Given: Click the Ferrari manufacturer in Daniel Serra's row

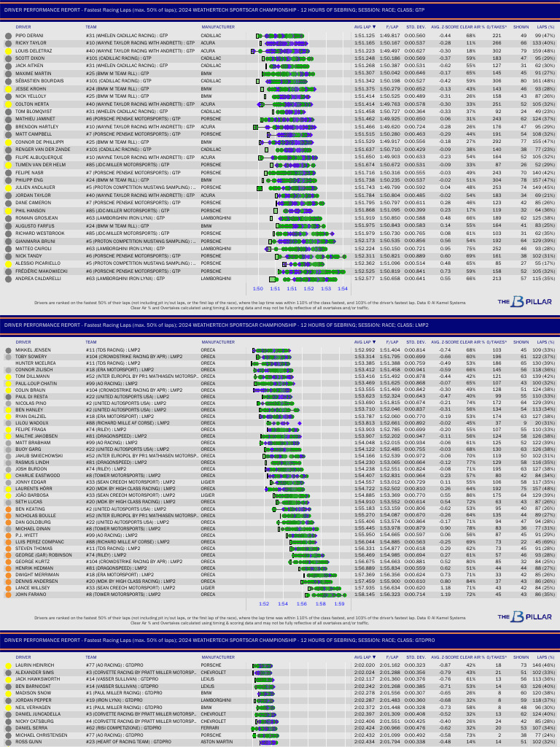Looking at the screenshot, I should 210,729.
